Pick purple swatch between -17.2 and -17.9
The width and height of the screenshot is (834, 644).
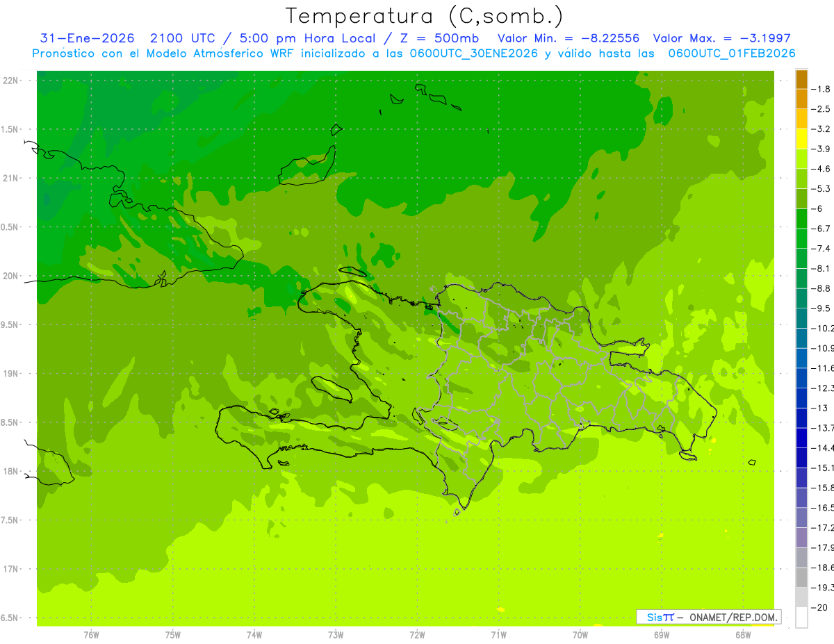tap(801, 537)
